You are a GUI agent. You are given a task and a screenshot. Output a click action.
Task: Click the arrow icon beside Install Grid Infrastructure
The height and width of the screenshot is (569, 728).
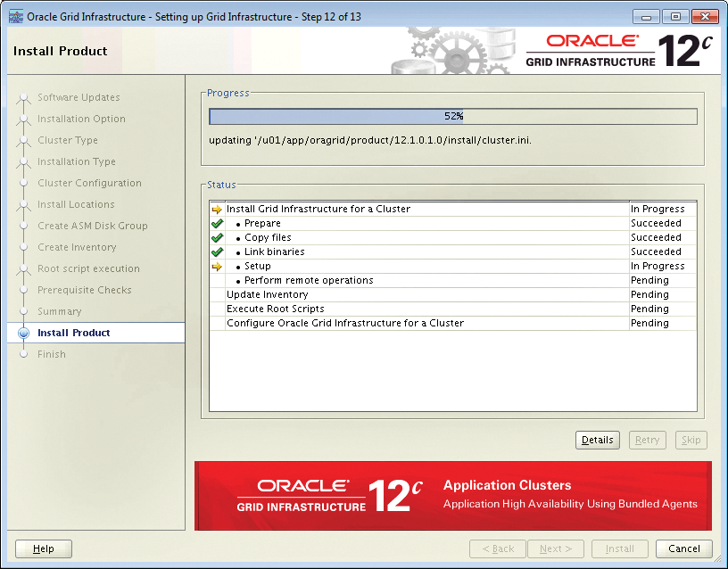(218, 209)
